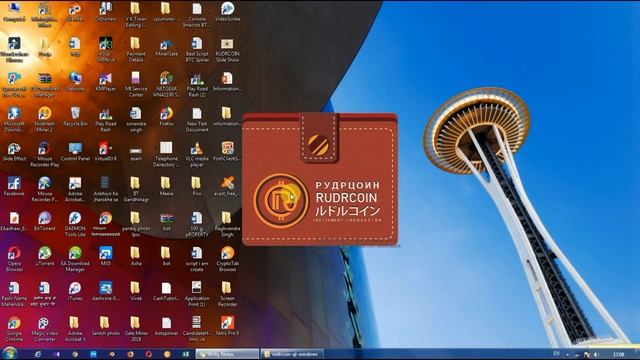Launch Firefox from the desktop
Viewport: 640px width, 360px height.
pos(166,117)
